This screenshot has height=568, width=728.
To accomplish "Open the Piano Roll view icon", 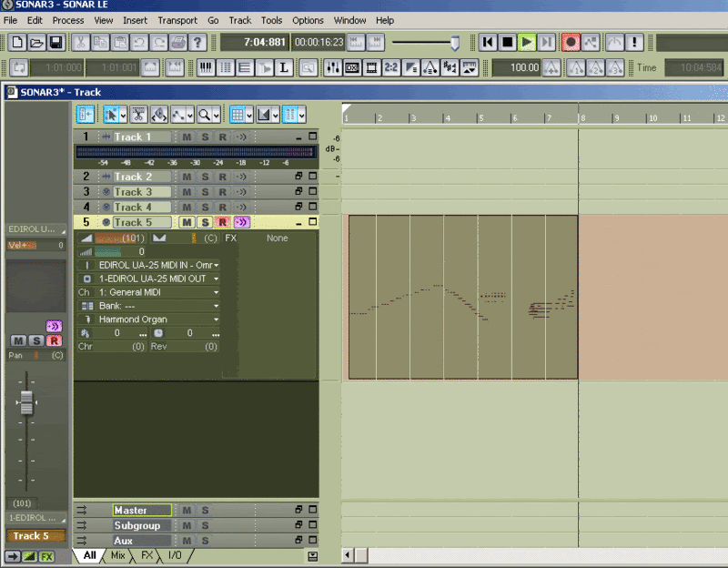I will coord(206,67).
